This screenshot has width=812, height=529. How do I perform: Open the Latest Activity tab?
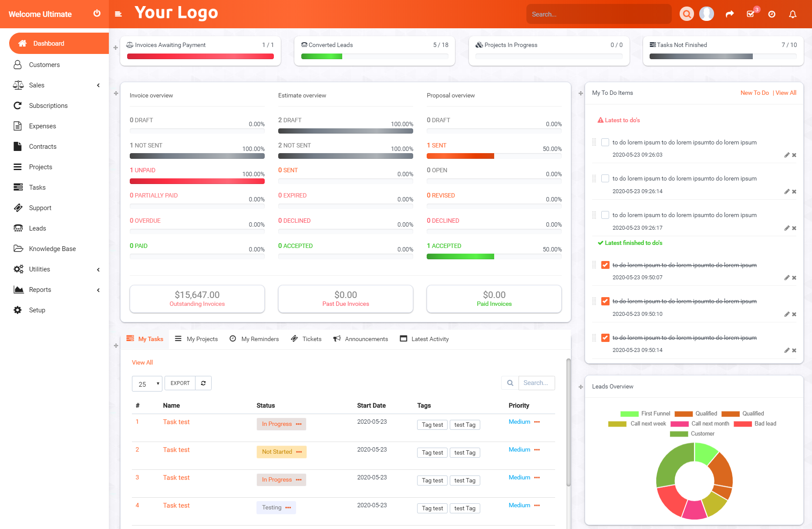[x=425, y=339]
